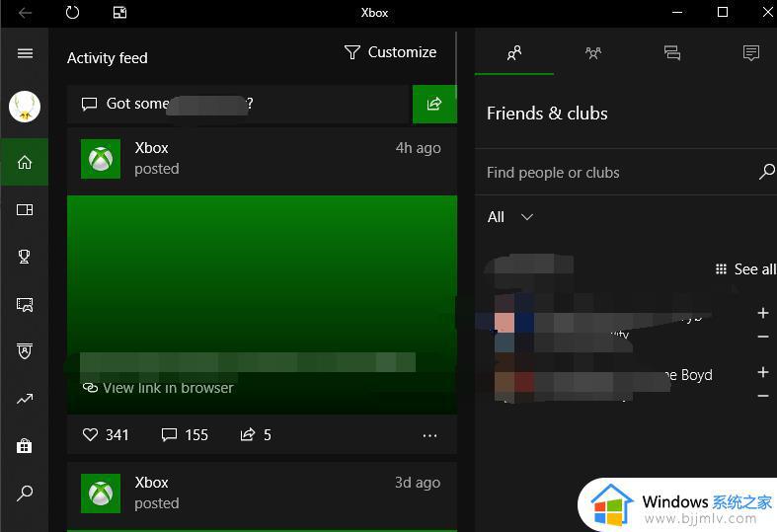Open comments showing 155
Screen dimensions: 777x532
point(185,435)
